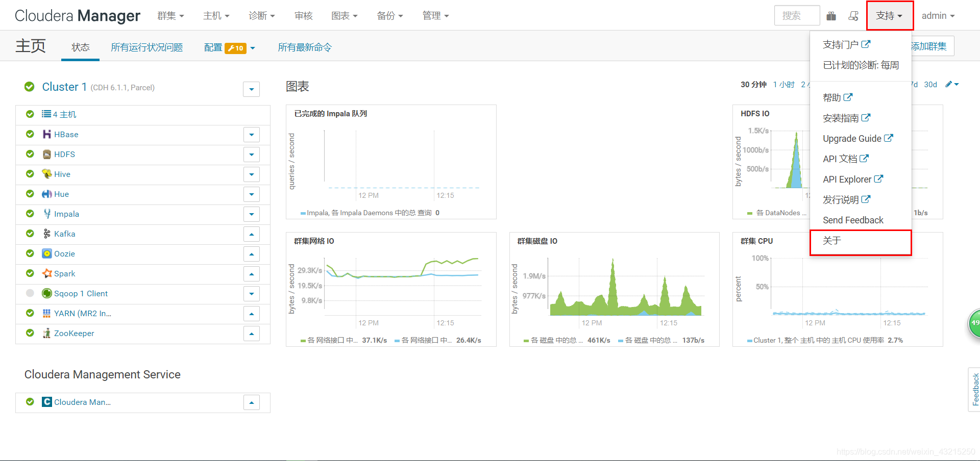Screen dimensions: 980x461
Task: Click the external link icon beside 支持门户
Action: (866, 44)
